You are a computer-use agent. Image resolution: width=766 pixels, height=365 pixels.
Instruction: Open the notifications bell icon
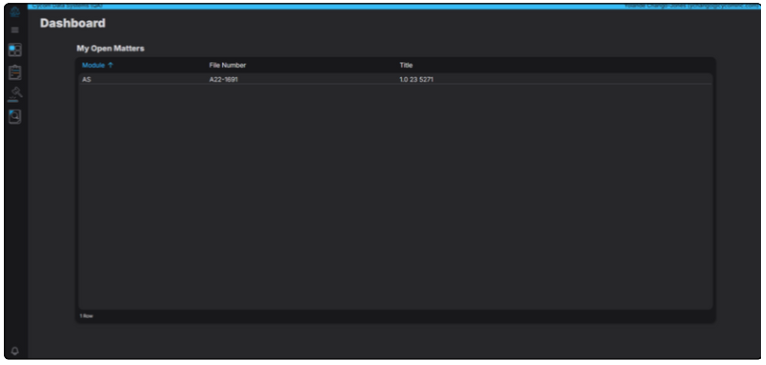[15, 351]
